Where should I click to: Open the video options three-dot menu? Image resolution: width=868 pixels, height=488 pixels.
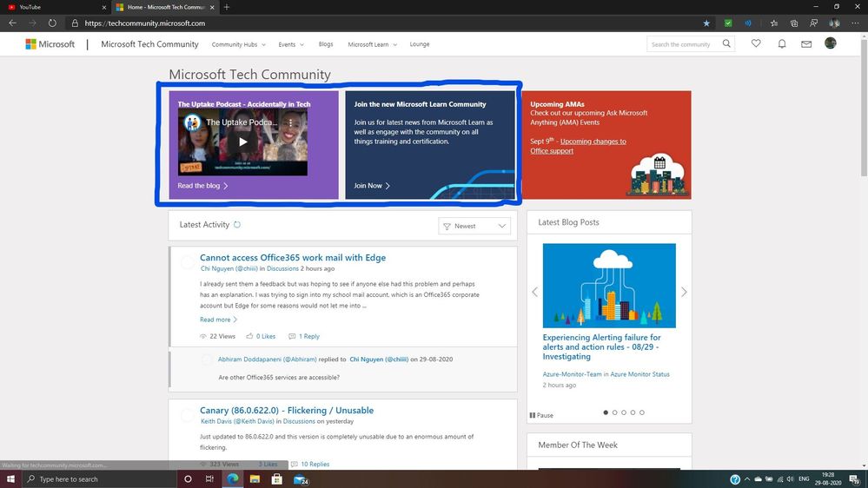pos(290,122)
